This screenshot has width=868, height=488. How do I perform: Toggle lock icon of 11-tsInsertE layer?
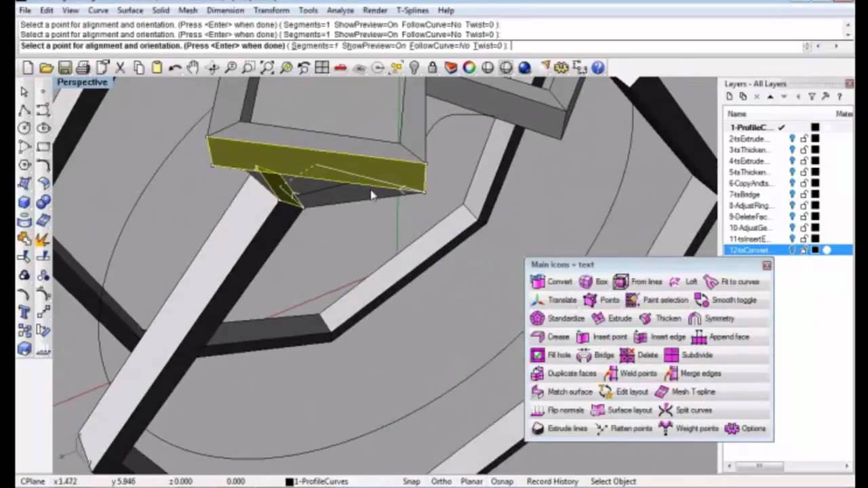pos(804,239)
